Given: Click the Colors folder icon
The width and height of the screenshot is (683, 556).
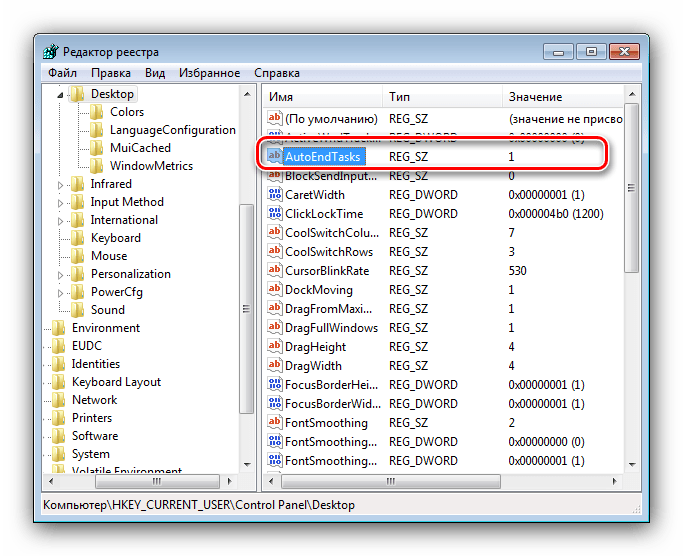Looking at the screenshot, I should [x=97, y=112].
